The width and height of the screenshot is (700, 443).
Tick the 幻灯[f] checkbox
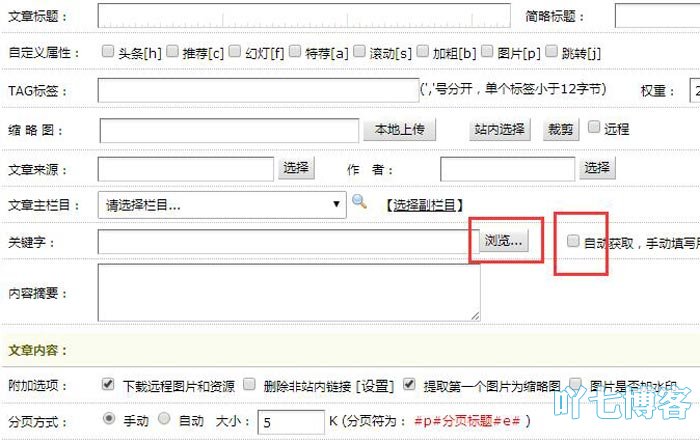point(236,51)
